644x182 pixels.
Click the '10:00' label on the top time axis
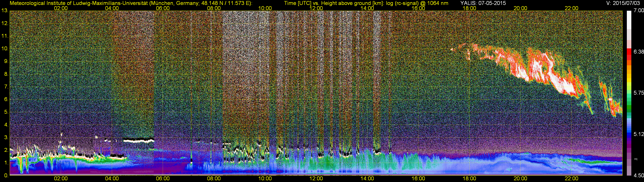[265, 8]
